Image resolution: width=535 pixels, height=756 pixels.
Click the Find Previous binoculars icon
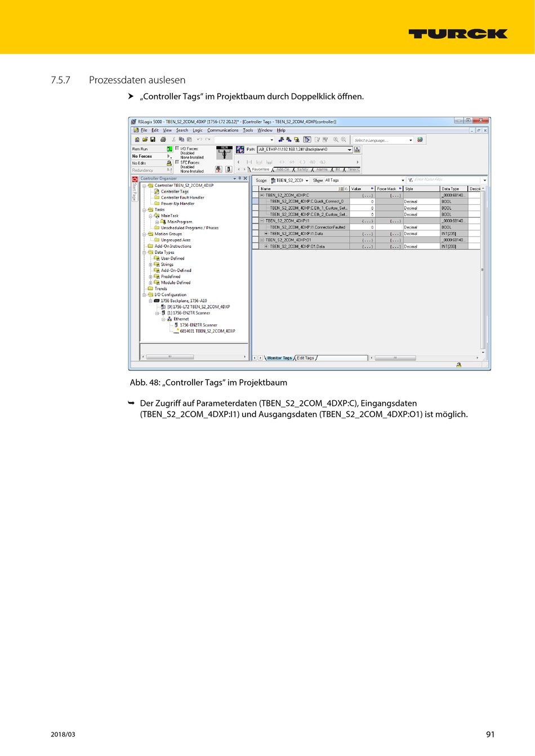pos(281,140)
